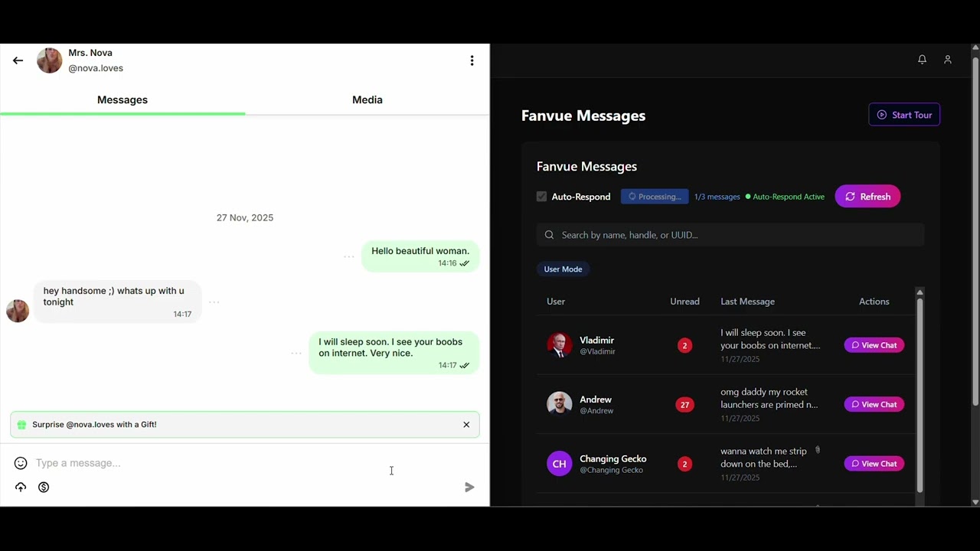Image resolution: width=980 pixels, height=551 pixels.
Task: Click Vladimir's last message preview text
Action: coord(769,339)
